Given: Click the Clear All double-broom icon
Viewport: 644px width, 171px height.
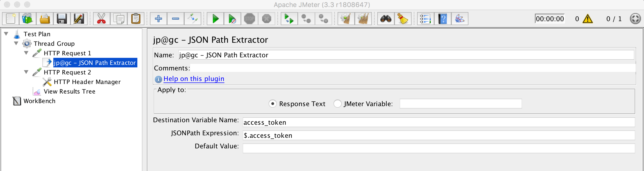Looking at the screenshot, I should coord(363,19).
